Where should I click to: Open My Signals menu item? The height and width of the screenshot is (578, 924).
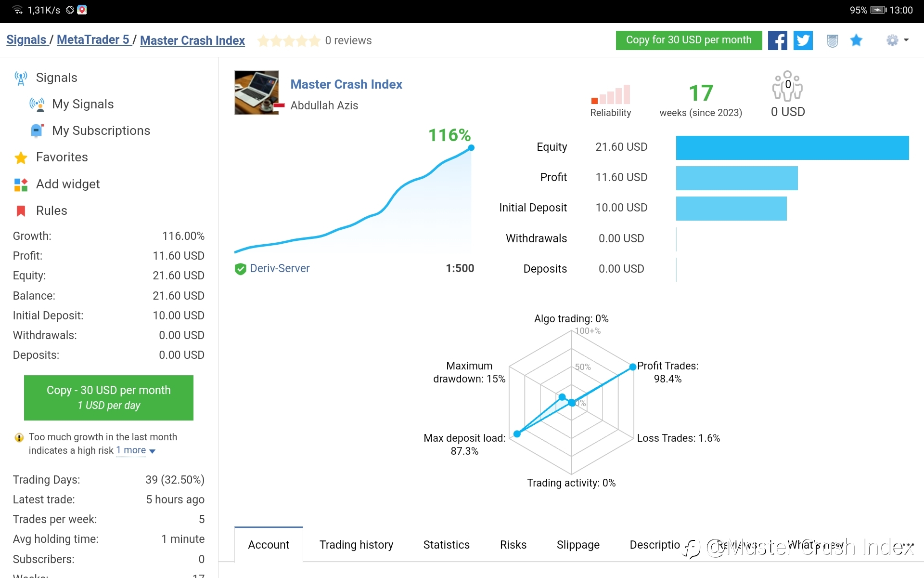[83, 104]
